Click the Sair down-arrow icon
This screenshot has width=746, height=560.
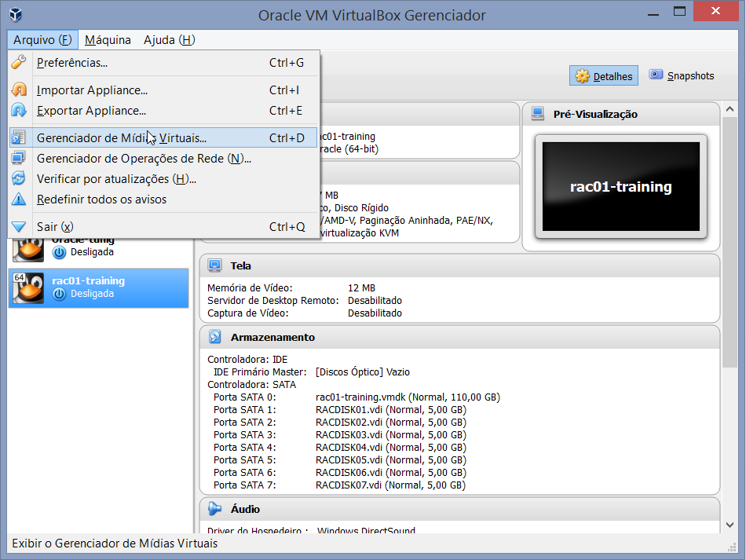[19, 226]
